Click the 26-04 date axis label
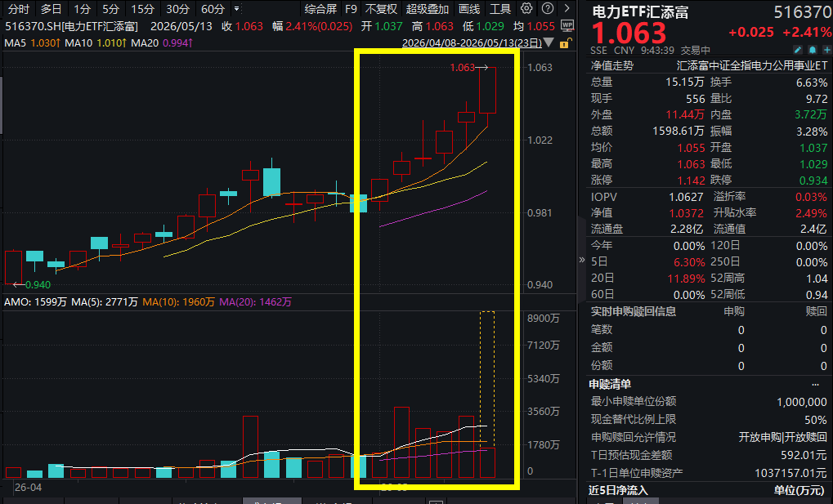Screen dimensions: 833x504 point(28,487)
